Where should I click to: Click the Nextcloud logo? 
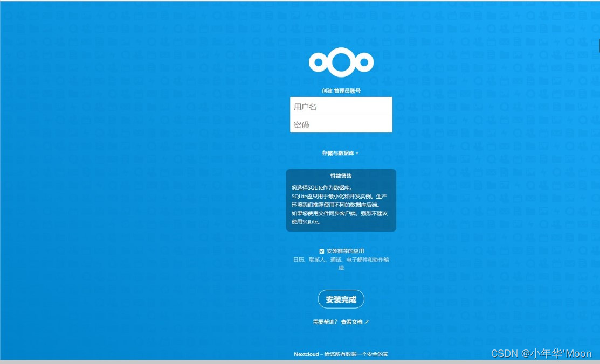pyautogui.click(x=341, y=62)
